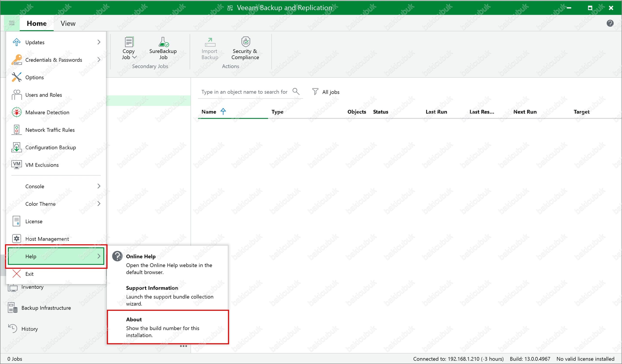Sort by the Type column header

(277, 112)
